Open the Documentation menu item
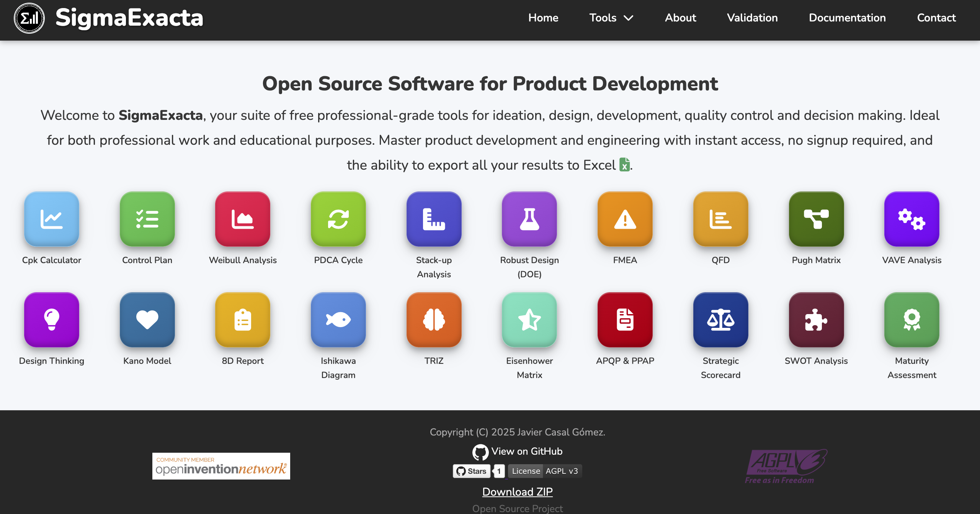Image resolution: width=980 pixels, height=514 pixels. tap(847, 18)
